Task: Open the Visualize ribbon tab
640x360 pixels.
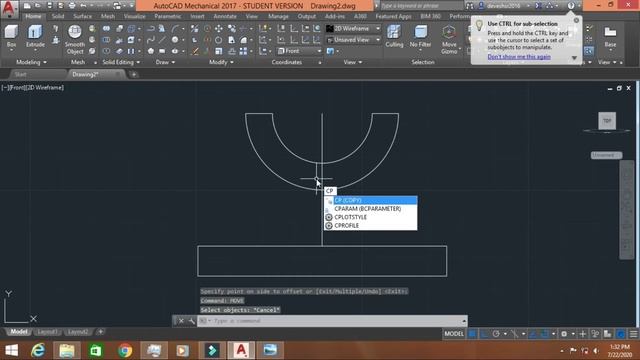Action: [x=135, y=16]
